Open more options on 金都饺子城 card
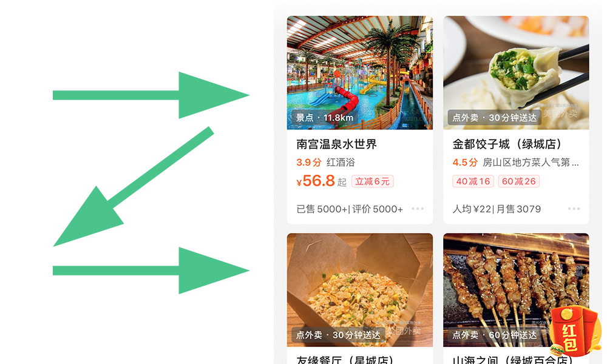The width and height of the screenshot is (607, 364). click(574, 209)
